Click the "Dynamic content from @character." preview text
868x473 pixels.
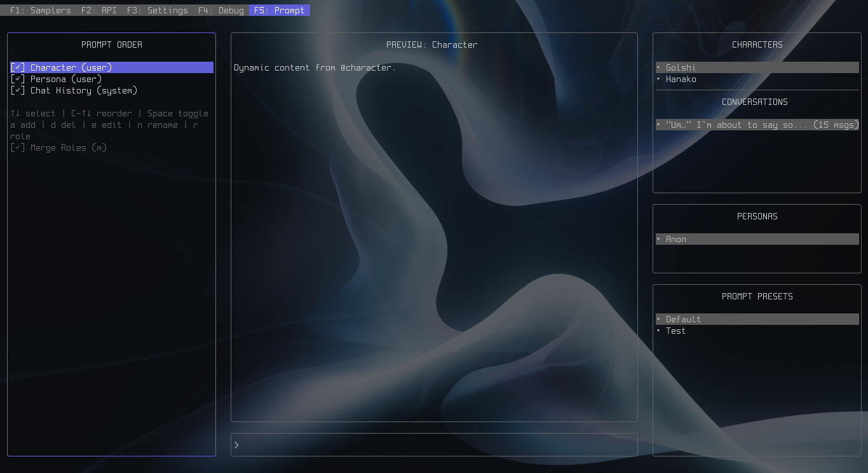coord(315,67)
